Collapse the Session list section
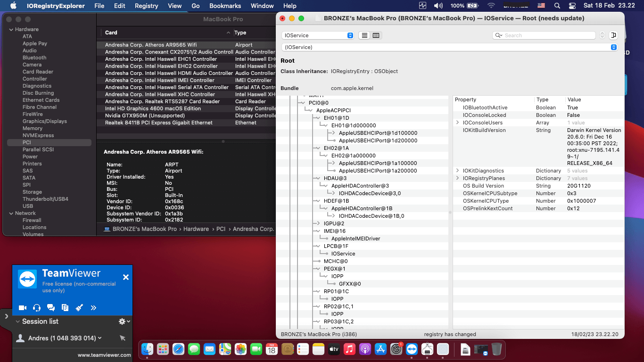Screen dimensions: 644x362 tap(17, 321)
